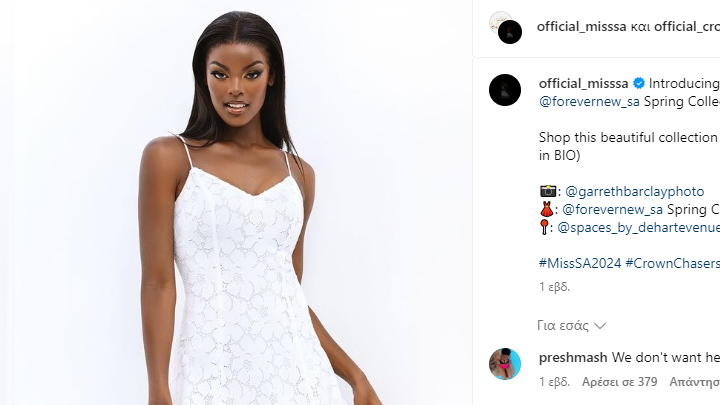Click the camera emoji in the caption

click(x=547, y=191)
